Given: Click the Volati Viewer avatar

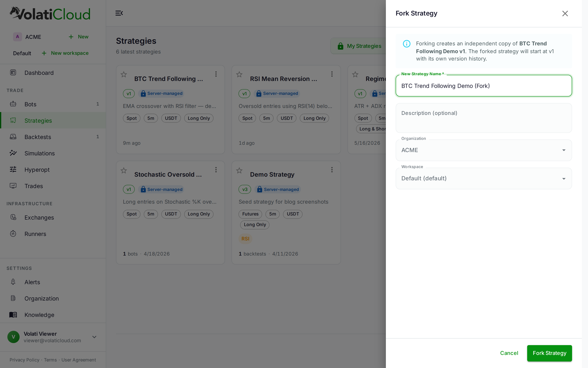Looking at the screenshot, I should pyautogui.click(x=13, y=337).
